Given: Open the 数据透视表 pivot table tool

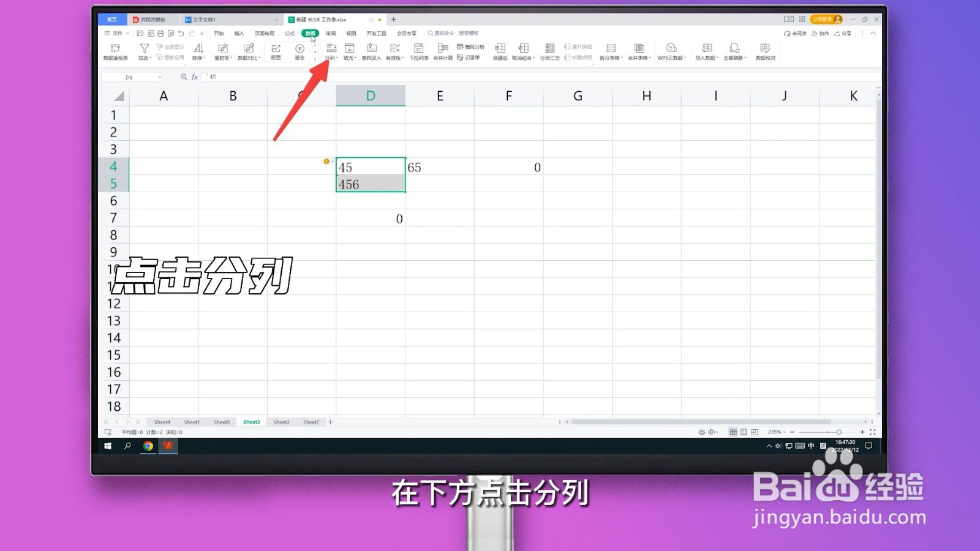Looking at the screenshot, I should (115, 51).
